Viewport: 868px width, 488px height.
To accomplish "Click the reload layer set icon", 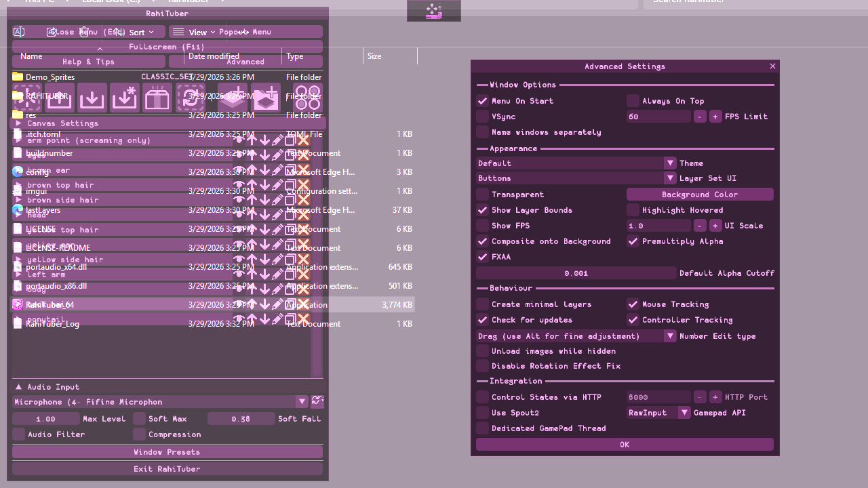I will coord(191,98).
